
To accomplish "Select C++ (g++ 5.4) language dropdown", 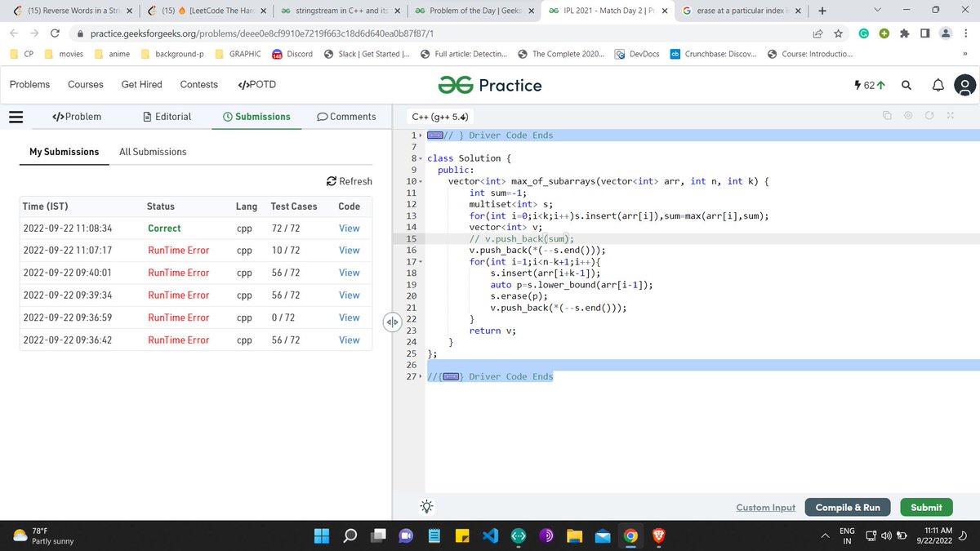I will tap(439, 117).
